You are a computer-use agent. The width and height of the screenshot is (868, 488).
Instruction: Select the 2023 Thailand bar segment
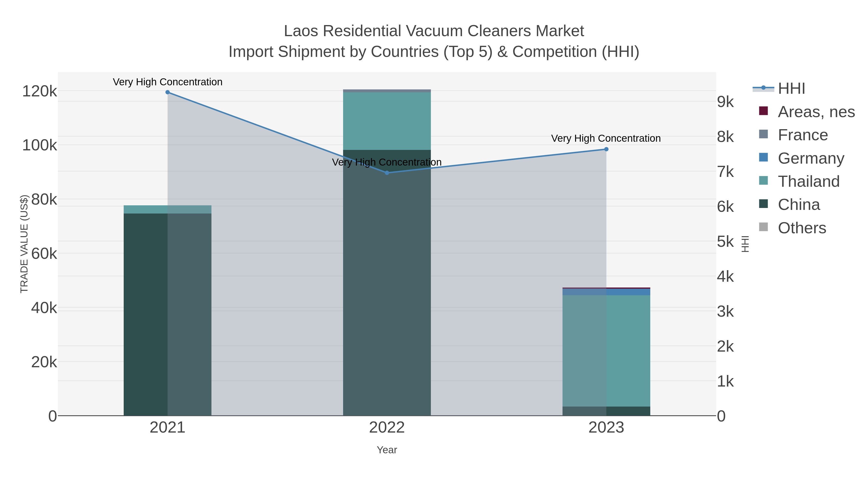606,351
